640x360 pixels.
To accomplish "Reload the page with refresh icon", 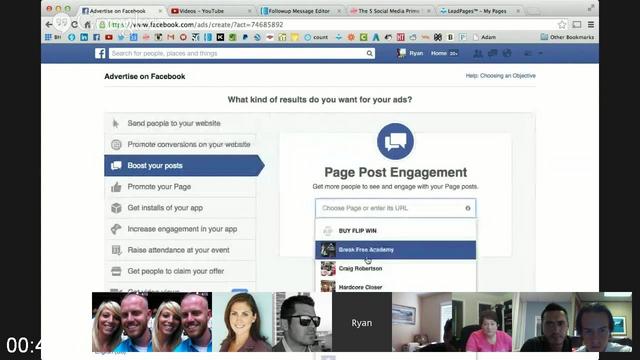I will point(74,24).
